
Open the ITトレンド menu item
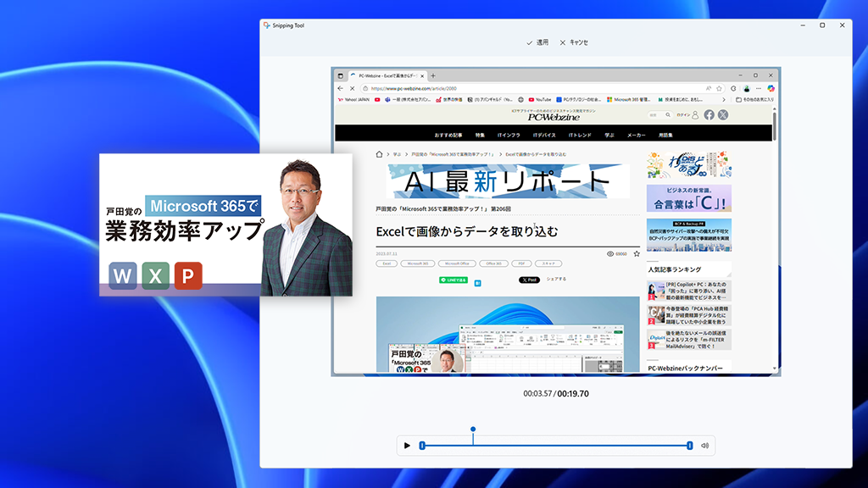580,135
